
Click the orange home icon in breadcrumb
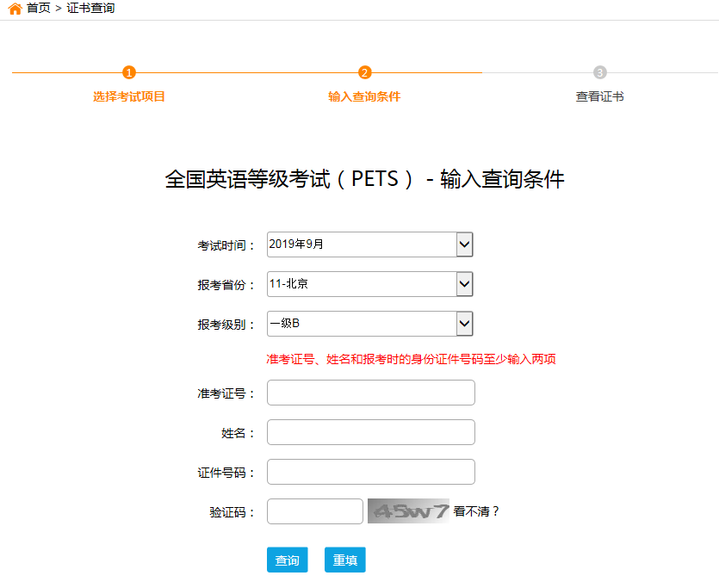tap(15, 9)
